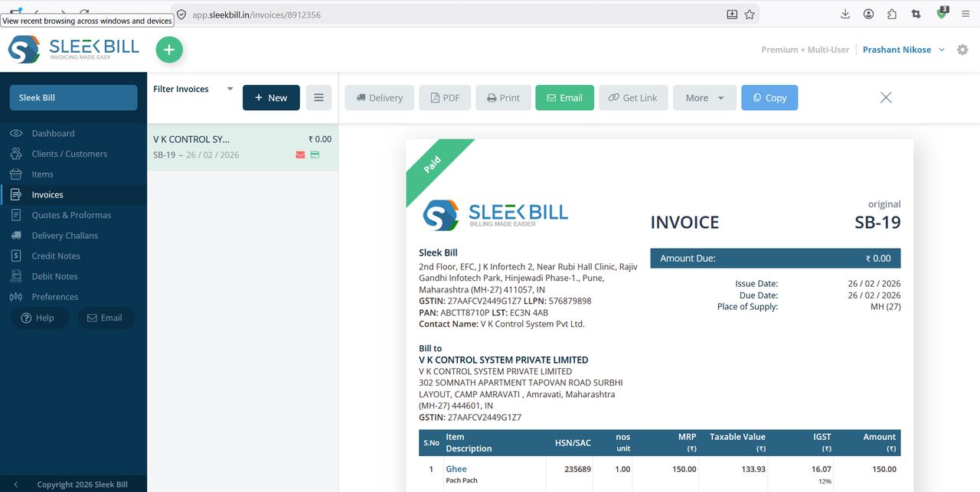Click the green plus quick-add button
Image resolution: width=980 pixels, height=492 pixels.
pos(169,51)
